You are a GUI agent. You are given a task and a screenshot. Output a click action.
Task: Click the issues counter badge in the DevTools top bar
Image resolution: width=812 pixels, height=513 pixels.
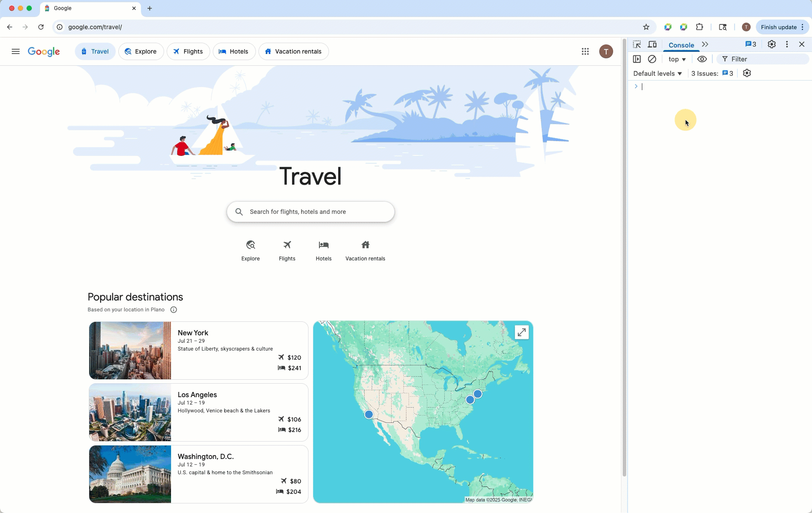pos(751,44)
